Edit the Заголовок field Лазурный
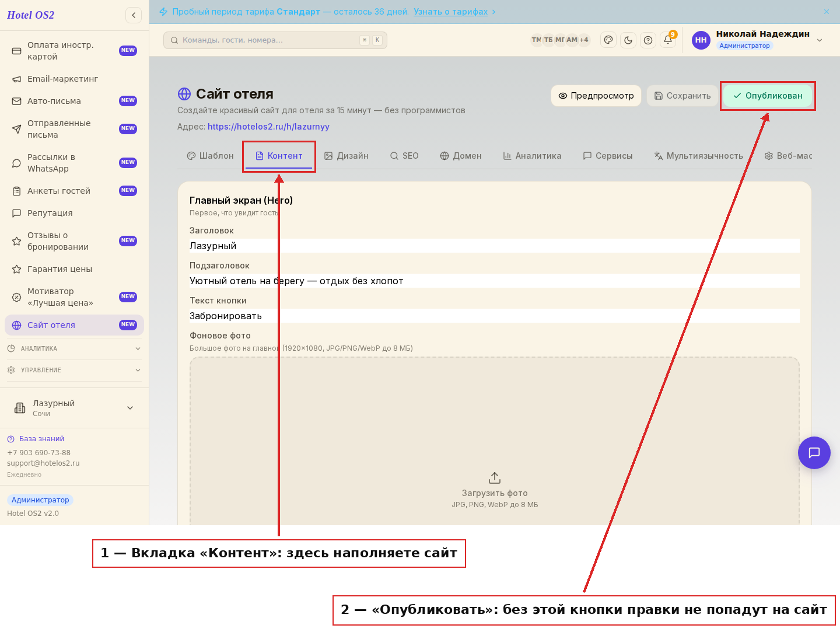840x639 pixels. tap(495, 246)
